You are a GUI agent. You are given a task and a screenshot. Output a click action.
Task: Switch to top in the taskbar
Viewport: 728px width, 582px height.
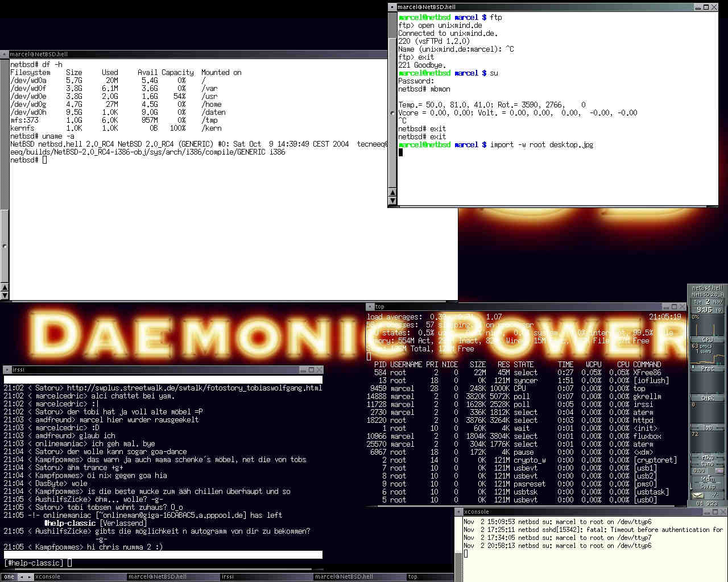(430, 577)
